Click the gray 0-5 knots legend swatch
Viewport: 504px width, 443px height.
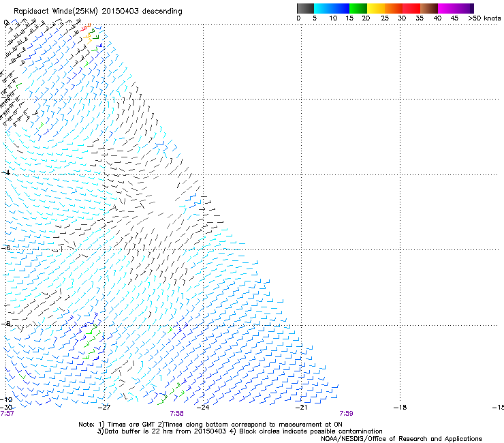(x=305, y=8)
